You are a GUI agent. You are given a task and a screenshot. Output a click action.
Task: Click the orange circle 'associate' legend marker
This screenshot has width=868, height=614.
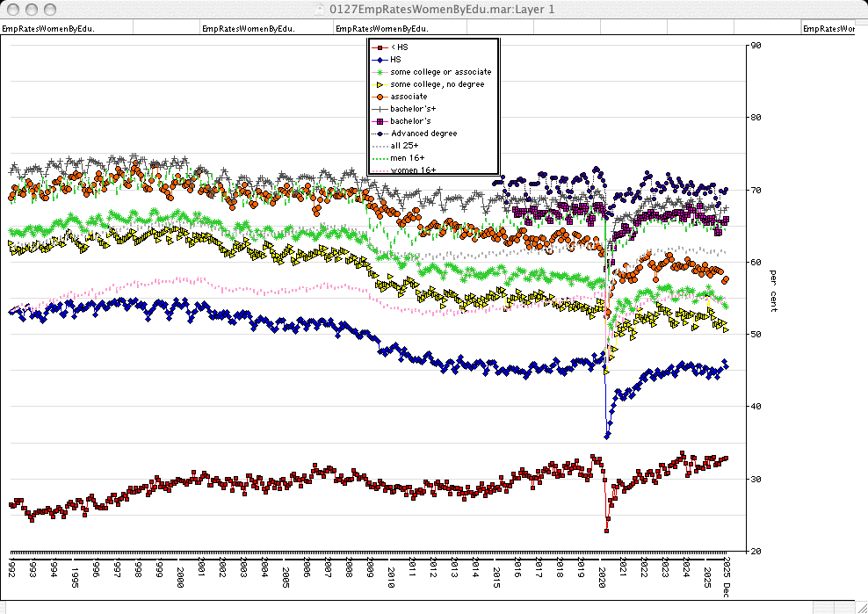coord(379,97)
